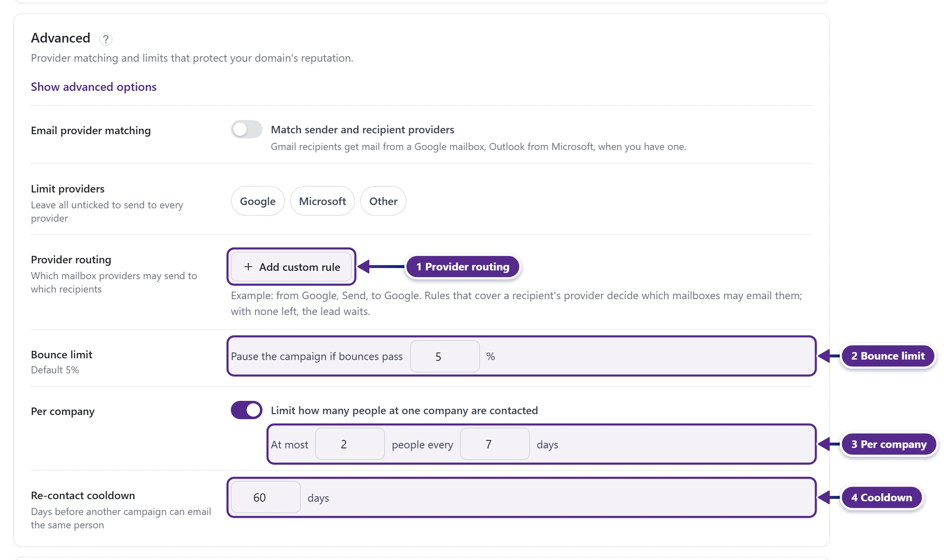Click the 'Email provider matching' label
Screen dimensions: 950x560
coord(91,130)
